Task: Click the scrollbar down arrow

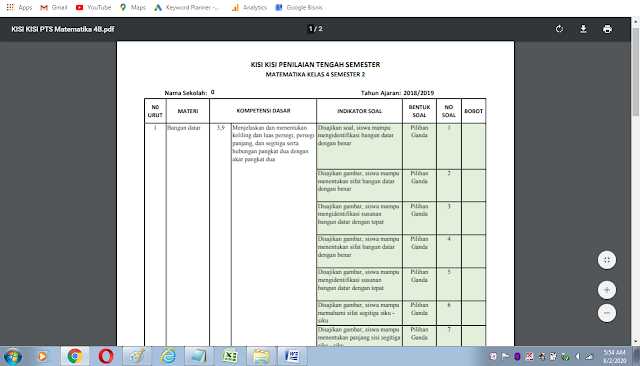Action: [636, 342]
